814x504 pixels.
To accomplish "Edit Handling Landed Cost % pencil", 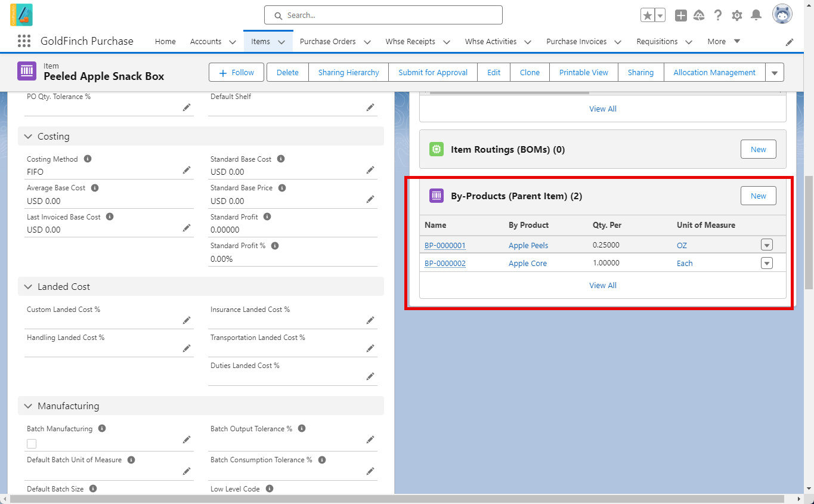I will (x=187, y=348).
